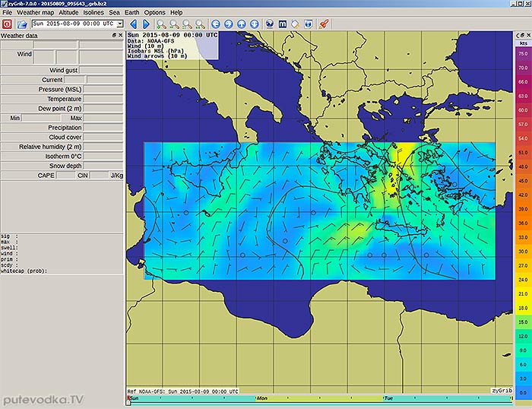Click 'whitecap (prob):' label
This screenshot has width=532, height=409.
click(x=24, y=271)
